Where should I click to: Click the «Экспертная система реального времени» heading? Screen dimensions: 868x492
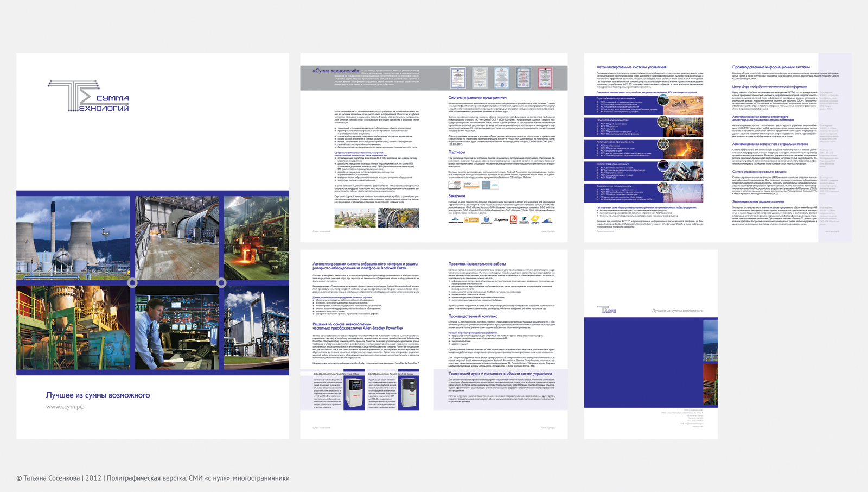tap(758, 201)
